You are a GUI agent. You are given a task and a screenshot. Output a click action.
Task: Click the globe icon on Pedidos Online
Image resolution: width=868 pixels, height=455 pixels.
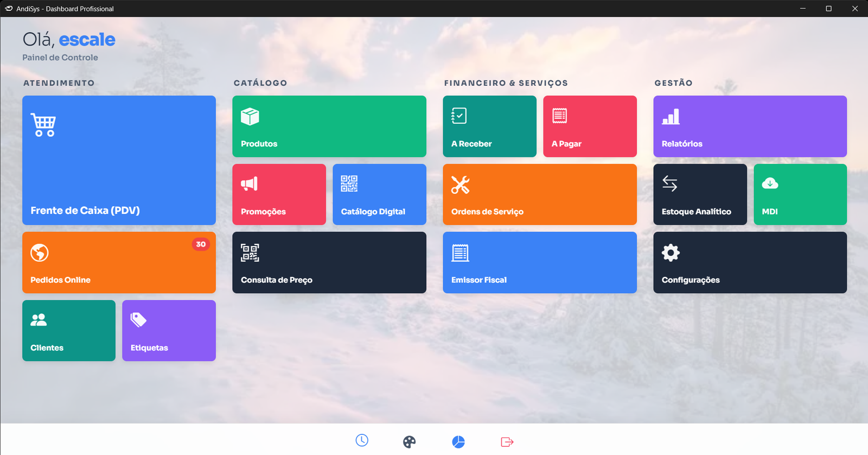click(40, 252)
